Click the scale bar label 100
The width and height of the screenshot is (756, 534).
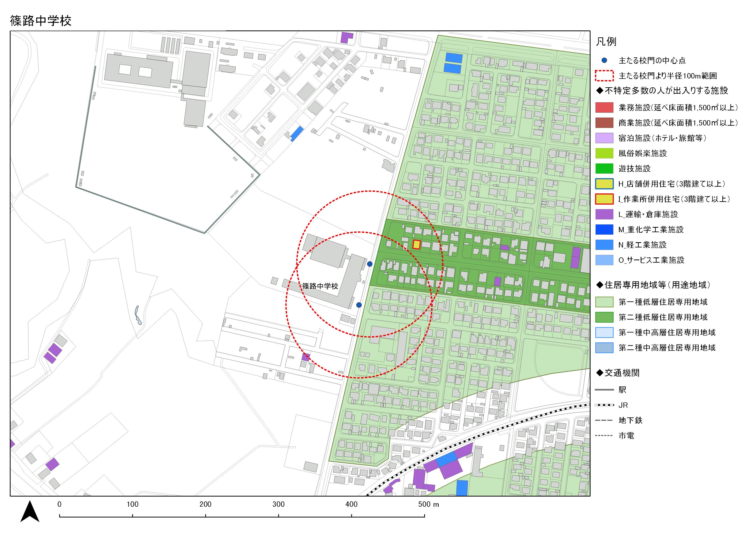(132, 504)
